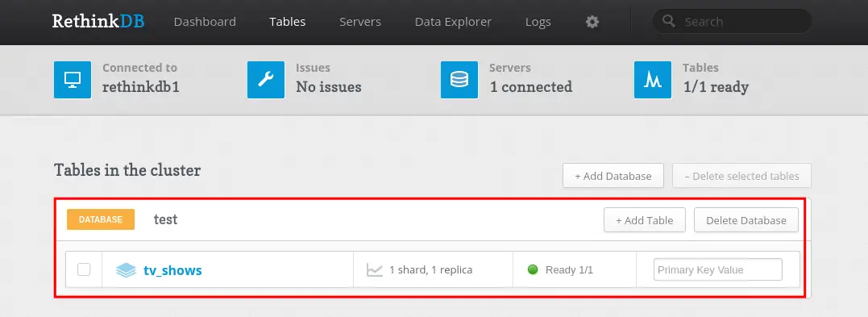Image resolution: width=868 pixels, height=317 pixels.
Task: Click the search magnifier icon
Action: 669,21
